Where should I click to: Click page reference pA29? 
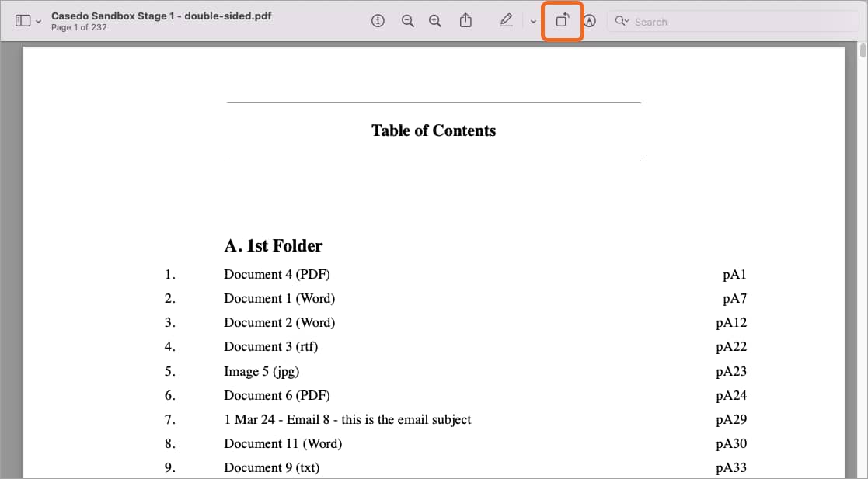[731, 420]
